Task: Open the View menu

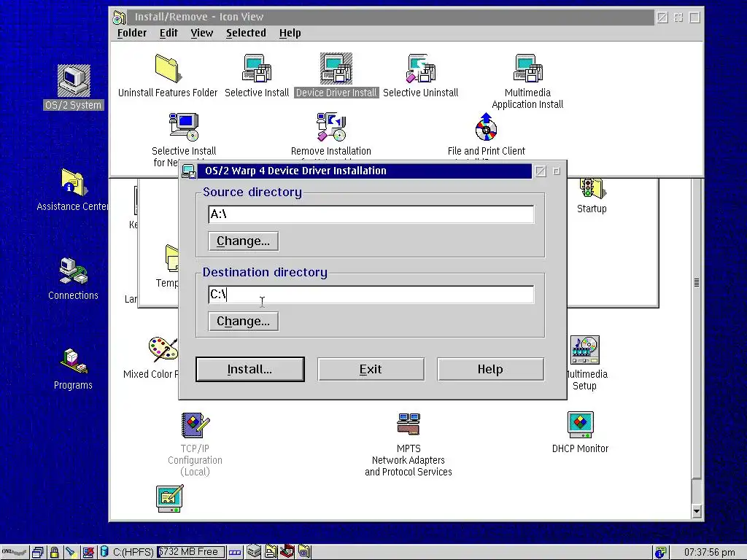Action: (201, 33)
